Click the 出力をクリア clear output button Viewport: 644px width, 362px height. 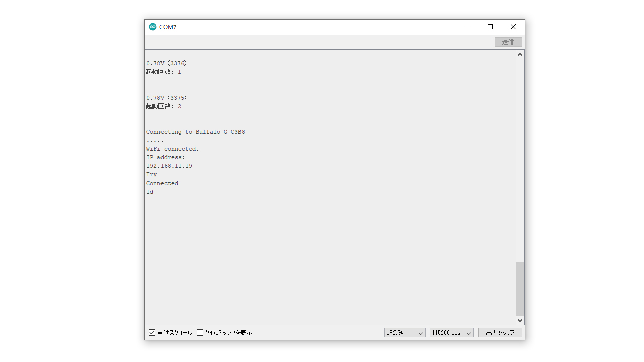click(x=500, y=333)
